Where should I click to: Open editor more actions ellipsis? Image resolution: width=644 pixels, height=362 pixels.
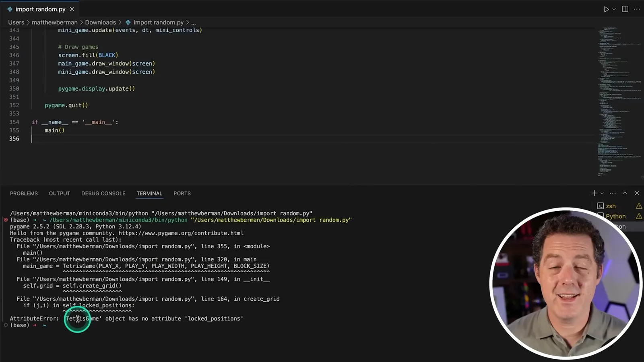click(x=637, y=9)
